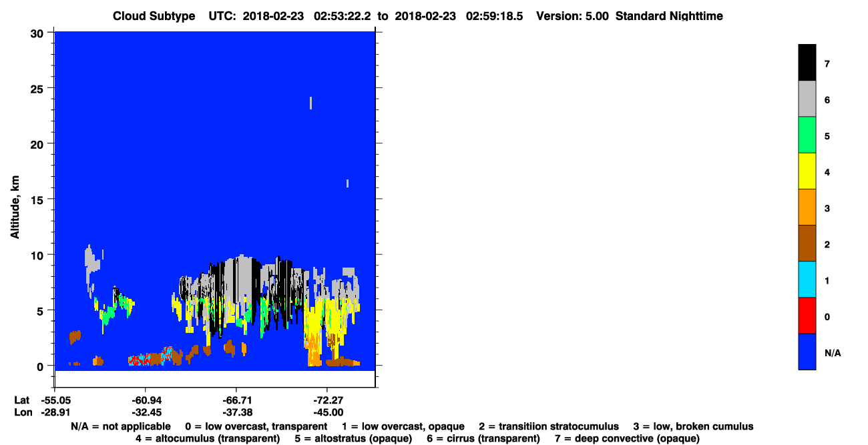Click legend text '0 = low overcast, transparent'

pyautogui.click(x=256, y=426)
